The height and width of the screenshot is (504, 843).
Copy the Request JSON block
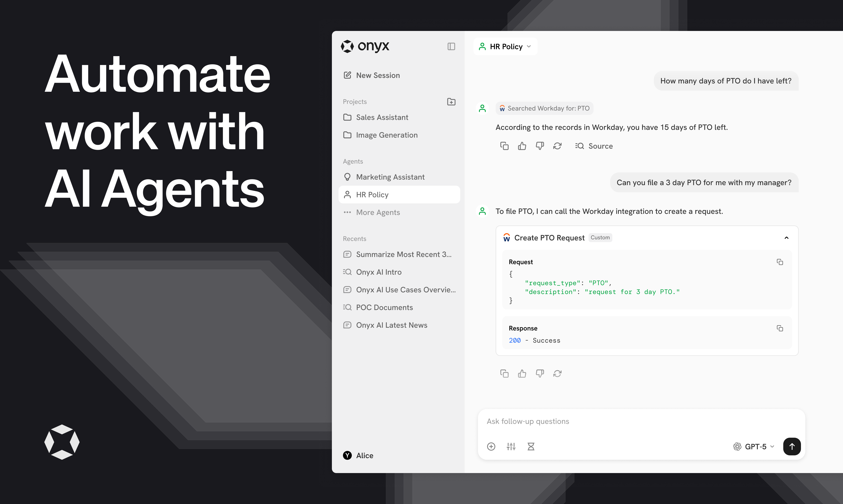tap(780, 262)
